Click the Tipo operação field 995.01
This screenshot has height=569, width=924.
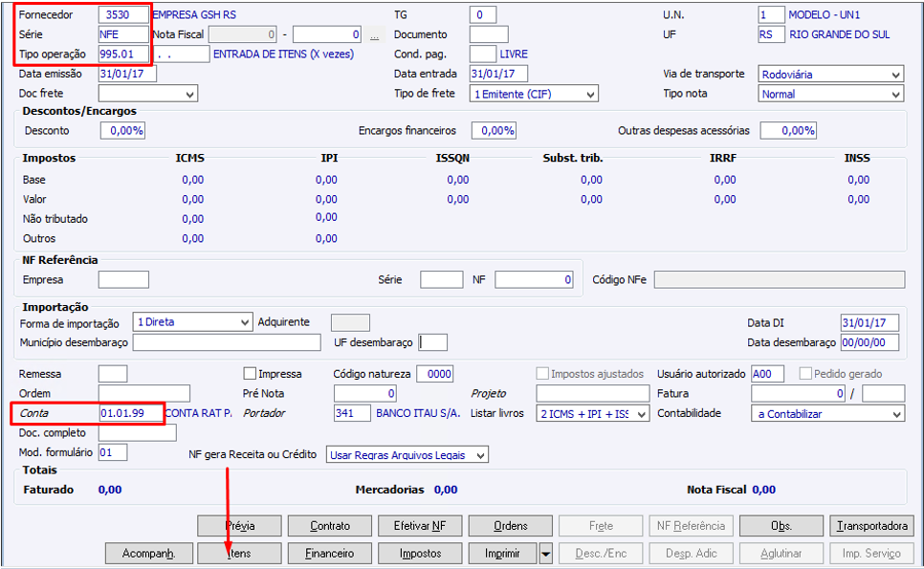click(x=123, y=55)
